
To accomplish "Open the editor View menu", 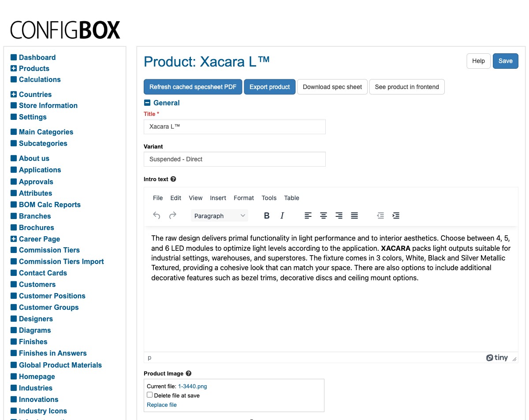I will point(196,198).
